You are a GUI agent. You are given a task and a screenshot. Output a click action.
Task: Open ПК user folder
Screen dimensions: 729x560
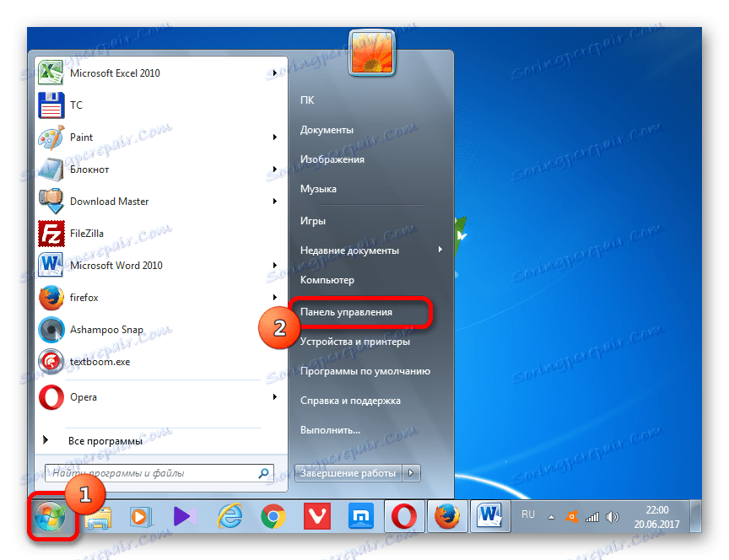click(x=307, y=100)
